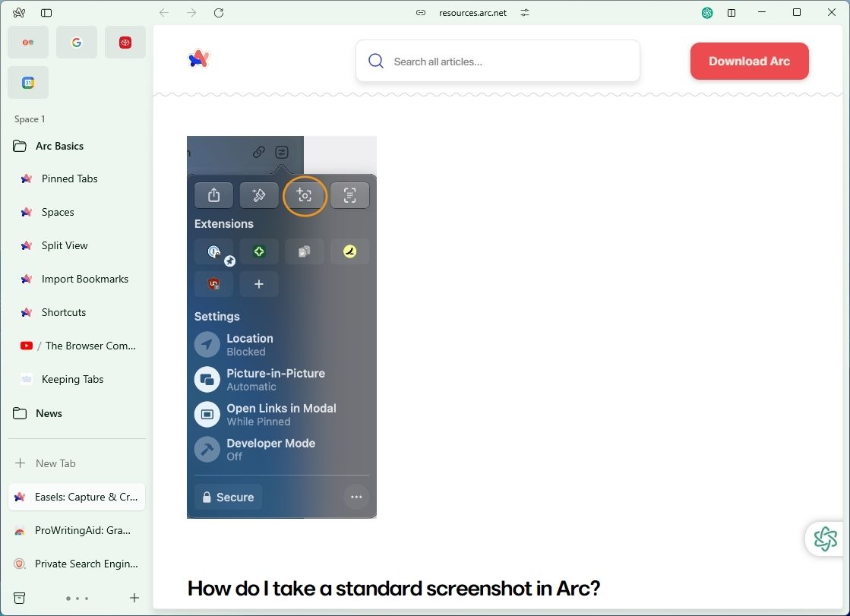Viewport: 850px width, 616px height.
Task: Click the URL resources.arc.net in address bar
Action: pos(472,13)
